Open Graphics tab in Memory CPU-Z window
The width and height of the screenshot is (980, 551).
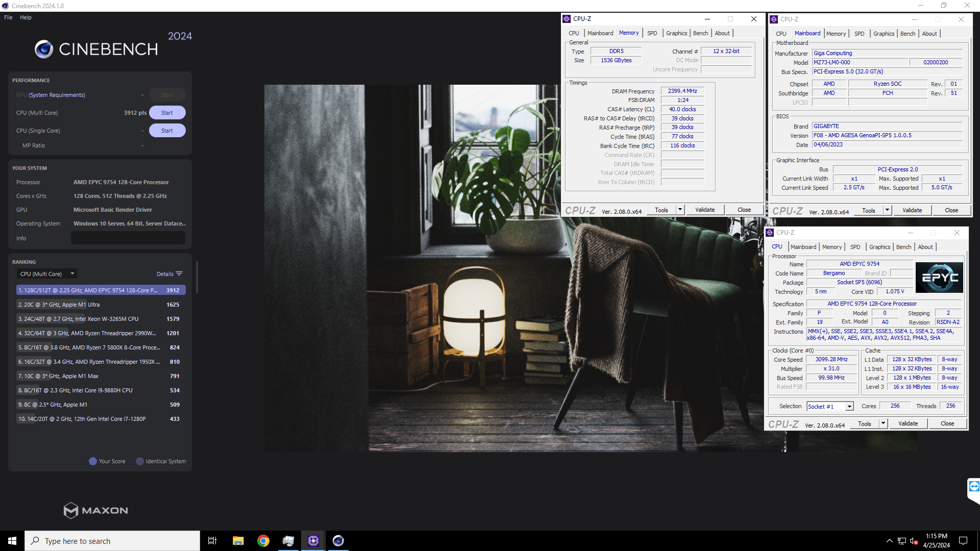pos(677,33)
